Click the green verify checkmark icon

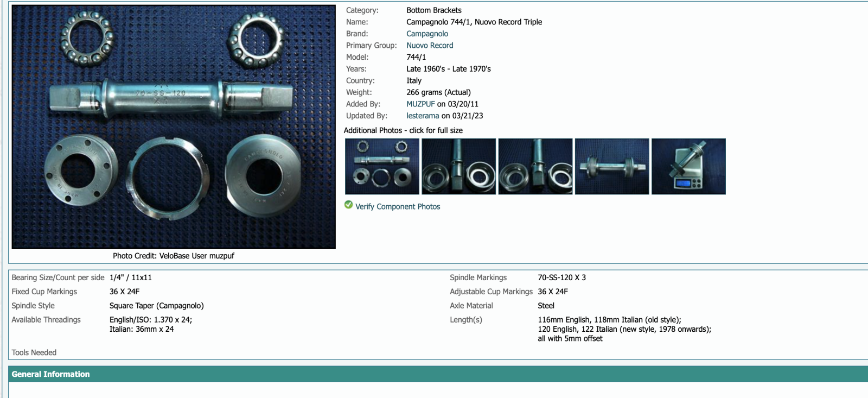pyautogui.click(x=348, y=205)
